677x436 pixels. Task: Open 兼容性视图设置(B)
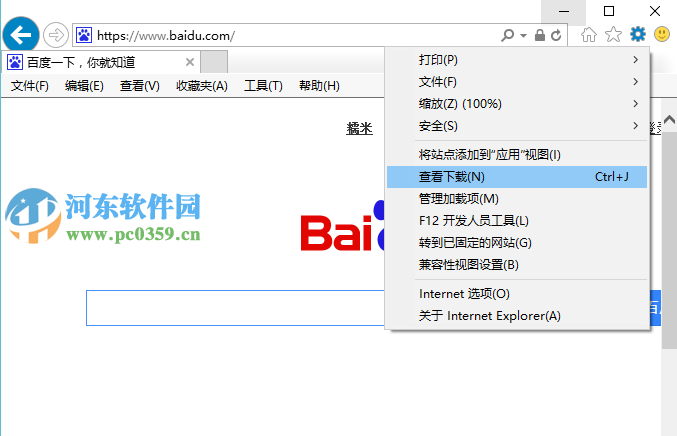click(517, 265)
